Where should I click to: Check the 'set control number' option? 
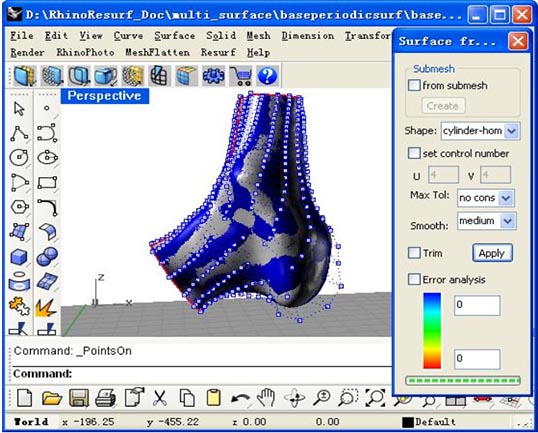click(x=414, y=153)
